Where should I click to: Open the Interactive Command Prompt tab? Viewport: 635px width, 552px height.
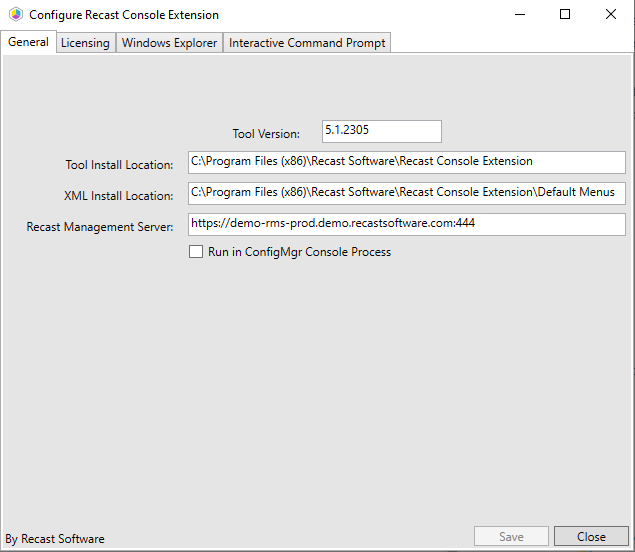(x=307, y=43)
